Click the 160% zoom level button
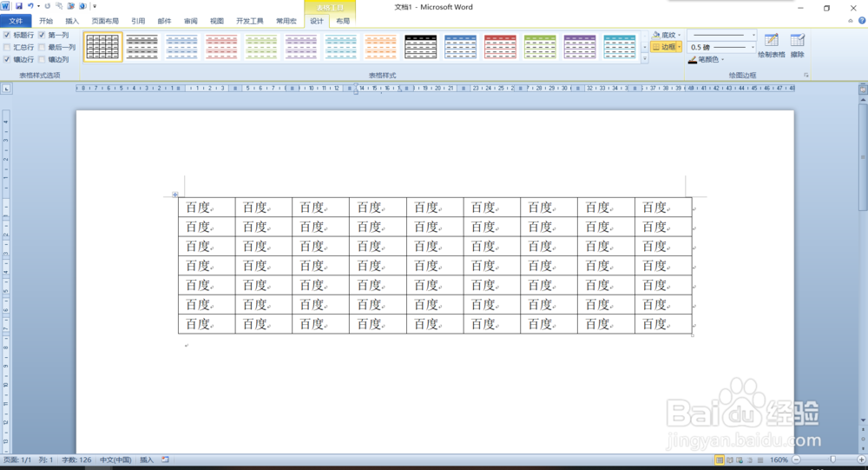This screenshot has width=868, height=470. pyautogui.click(x=779, y=460)
